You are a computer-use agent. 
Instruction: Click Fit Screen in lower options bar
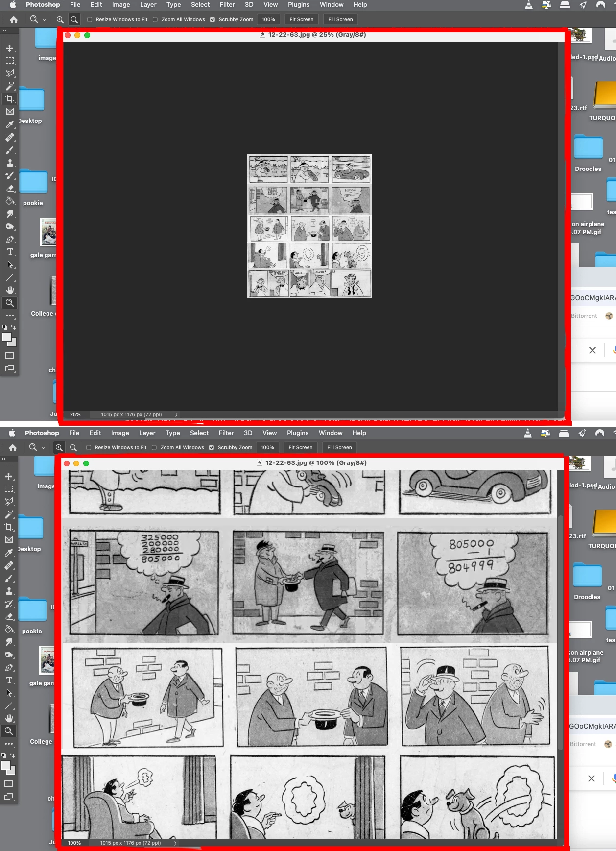point(301,448)
